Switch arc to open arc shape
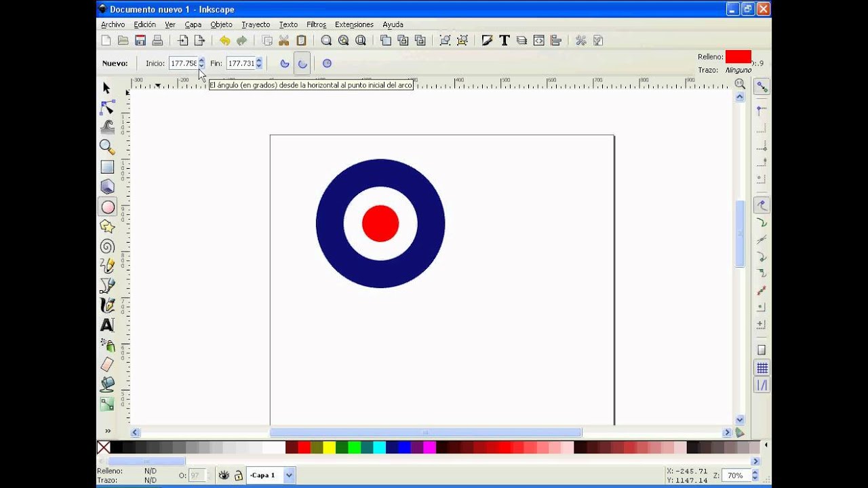Image resolution: width=868 pixels, height=488 pixels. click(302, 63)
